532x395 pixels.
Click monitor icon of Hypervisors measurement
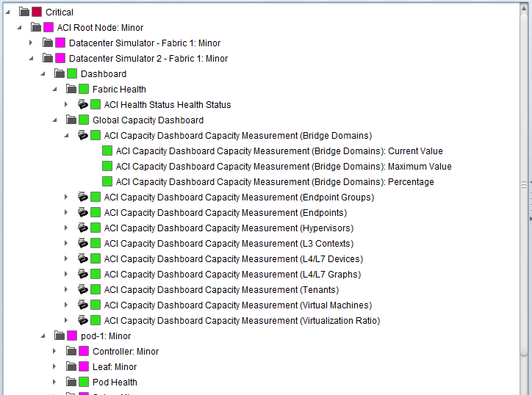(83, 228)
